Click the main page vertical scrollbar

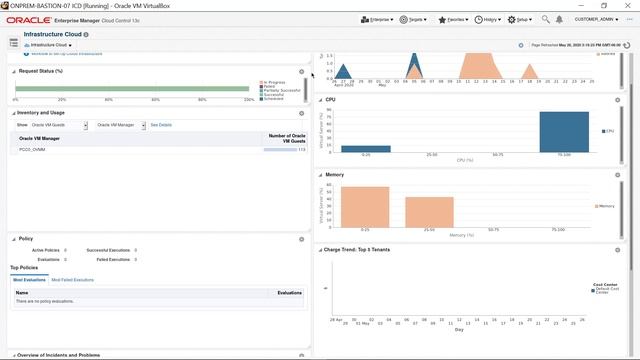(631, 176)
